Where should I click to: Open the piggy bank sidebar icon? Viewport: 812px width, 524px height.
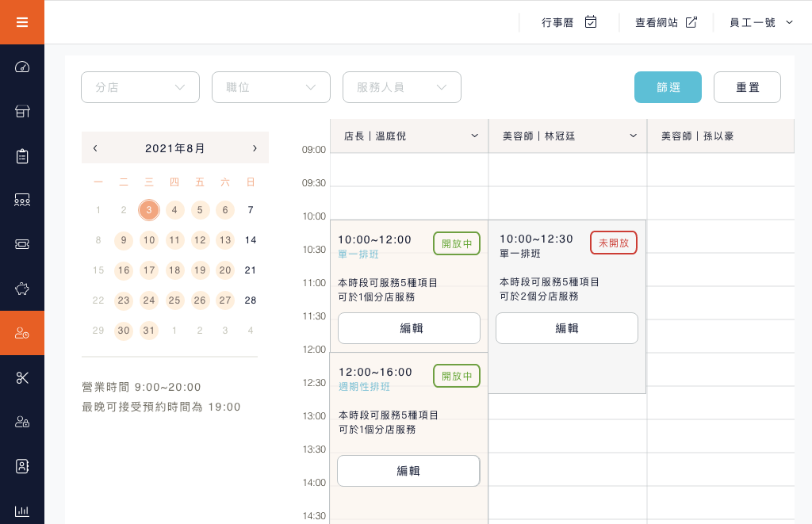click(21, 289)
